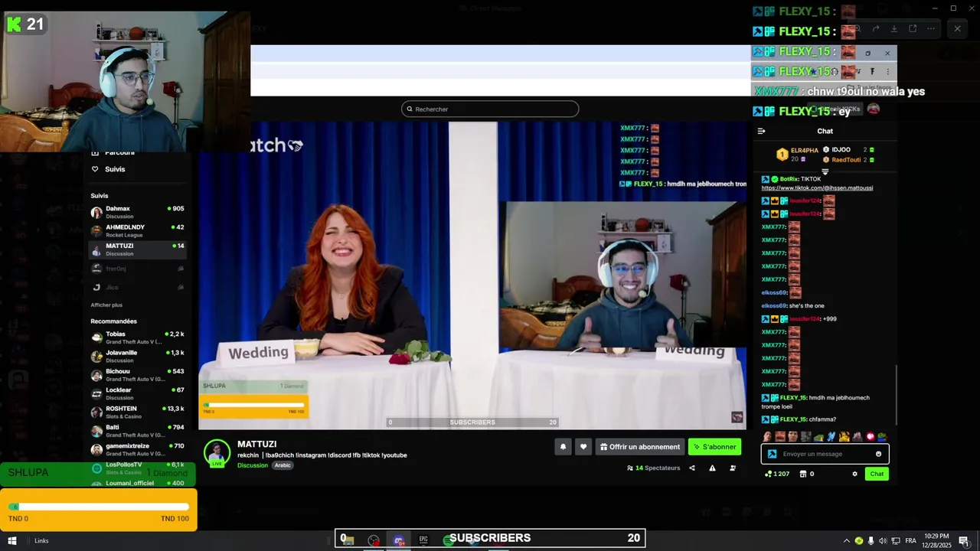Open Locklear recommended channel
The image size is (980, 551).
click(x=138, y=393)
